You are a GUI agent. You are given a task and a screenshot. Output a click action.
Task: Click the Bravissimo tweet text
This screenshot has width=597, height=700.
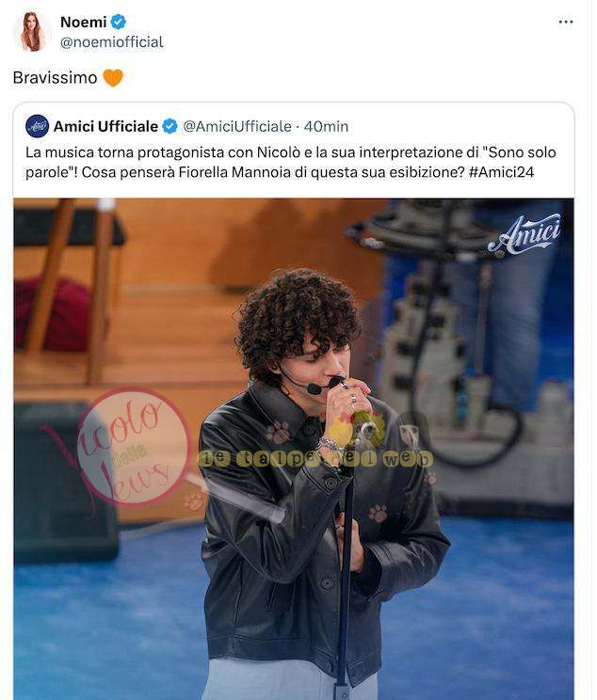point(55,78)
